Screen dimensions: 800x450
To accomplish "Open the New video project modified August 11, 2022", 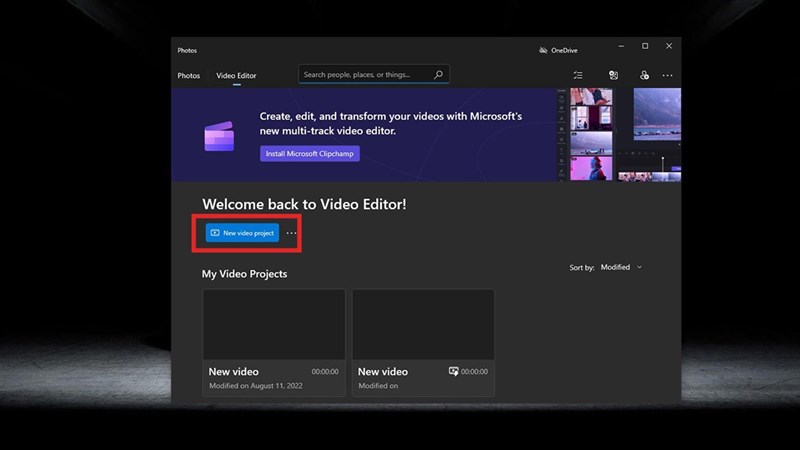I will [274, 343].
